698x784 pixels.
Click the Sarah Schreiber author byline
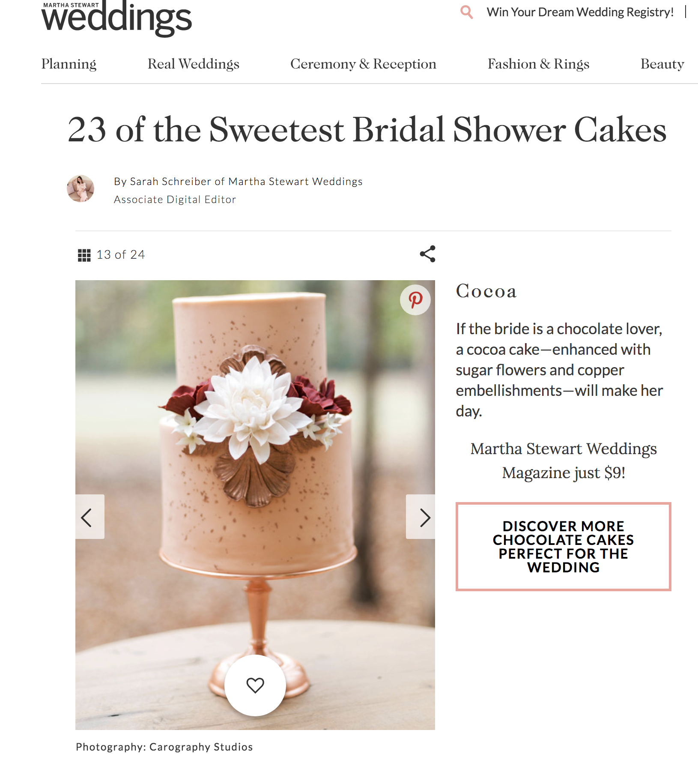pos(238,182)
